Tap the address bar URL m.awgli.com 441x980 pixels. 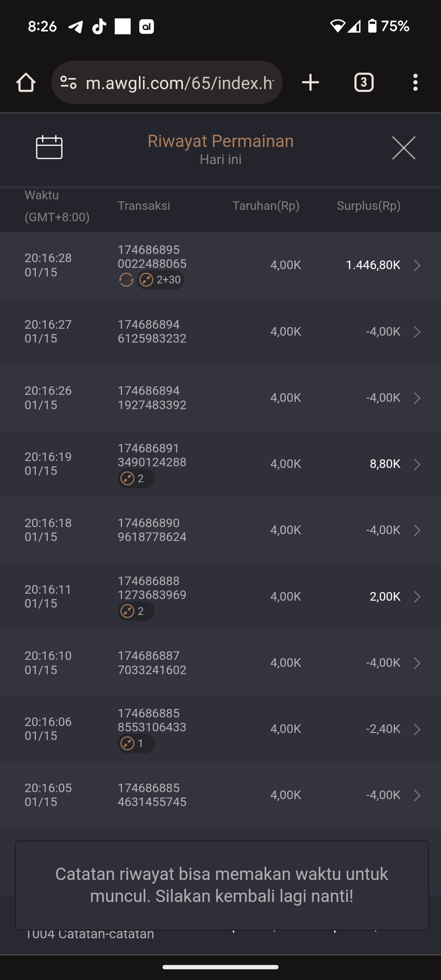click(x=180, y=83)
